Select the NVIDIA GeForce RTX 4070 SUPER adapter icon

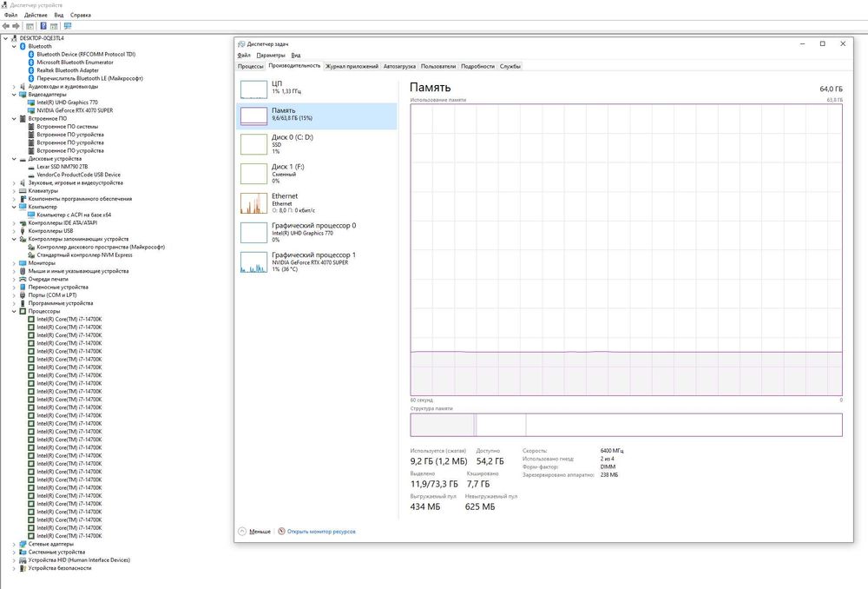tap(31, 110)
